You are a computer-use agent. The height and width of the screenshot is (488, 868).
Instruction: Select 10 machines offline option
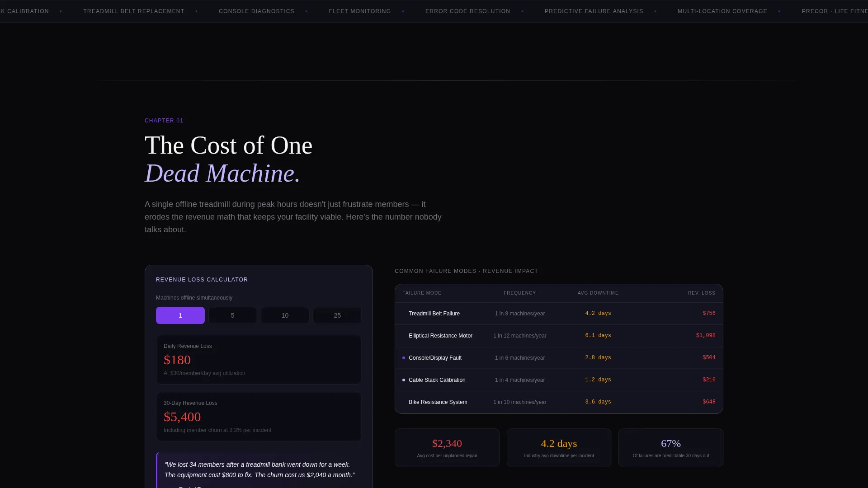(x=285, y=315)
